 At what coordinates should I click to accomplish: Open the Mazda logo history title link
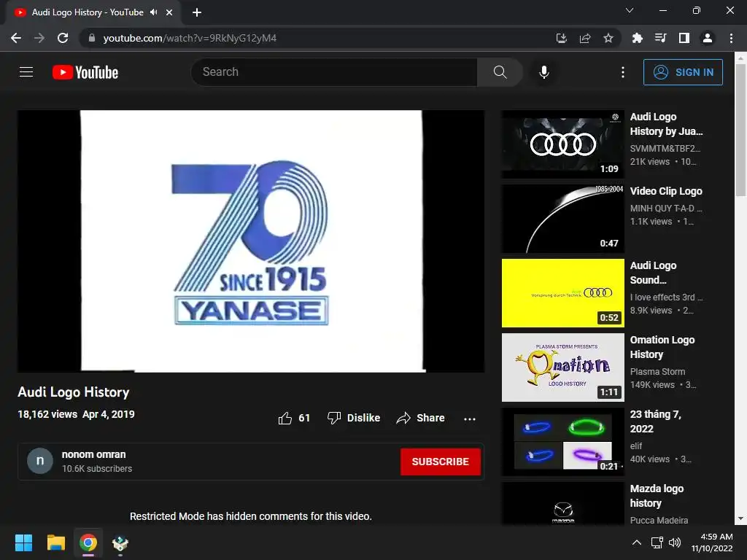(x=657, y=496)
